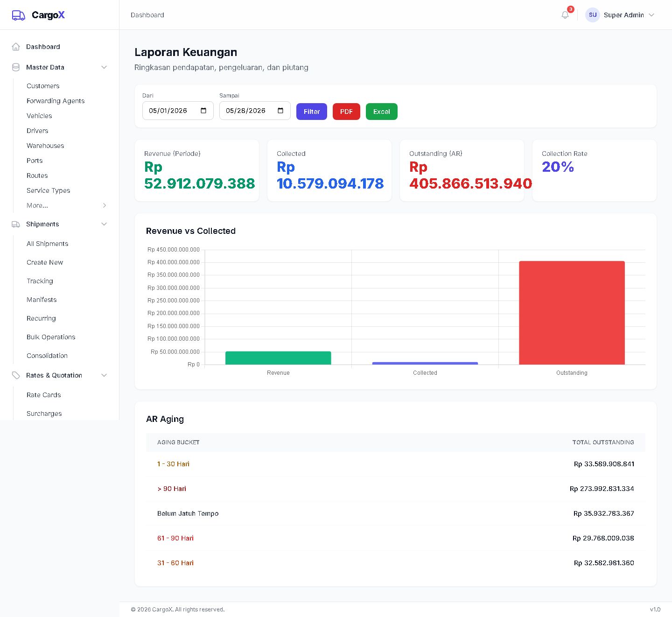
Task: Open the Super Admin dropdown arrow
Action: [x=651, y=15]
